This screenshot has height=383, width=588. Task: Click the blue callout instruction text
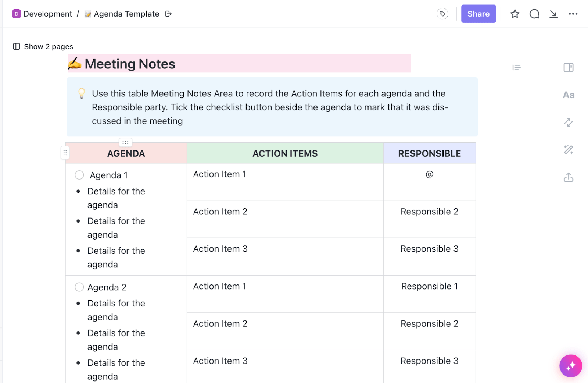click(270, 107)
